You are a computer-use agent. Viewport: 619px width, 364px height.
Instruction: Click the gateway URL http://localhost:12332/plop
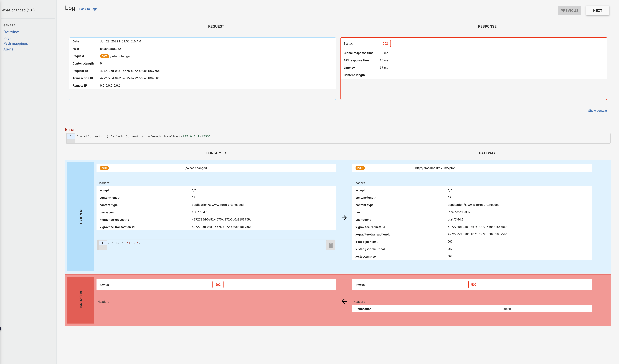click(435, 168)
